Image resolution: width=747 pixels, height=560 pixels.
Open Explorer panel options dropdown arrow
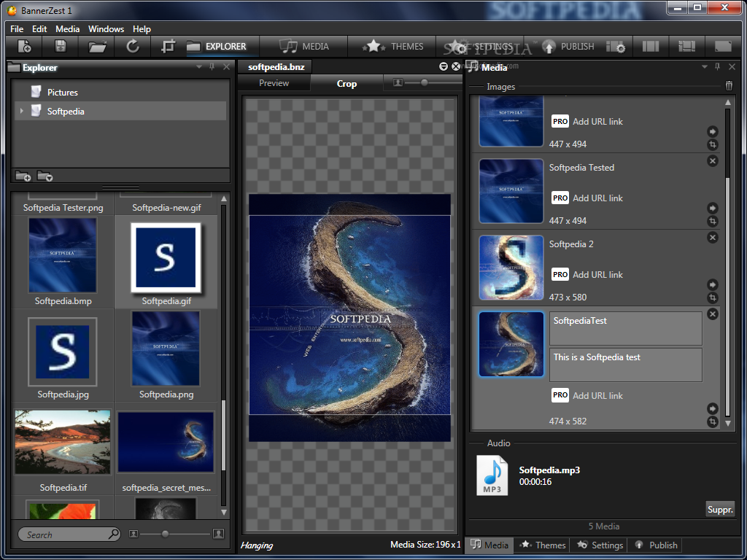point(199,67)
